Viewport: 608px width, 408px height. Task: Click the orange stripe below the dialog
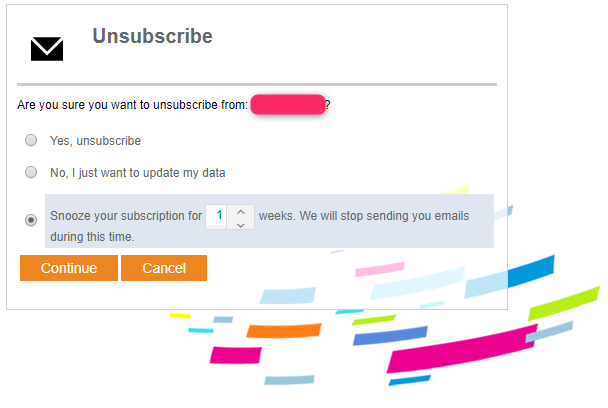coord(284,330)
